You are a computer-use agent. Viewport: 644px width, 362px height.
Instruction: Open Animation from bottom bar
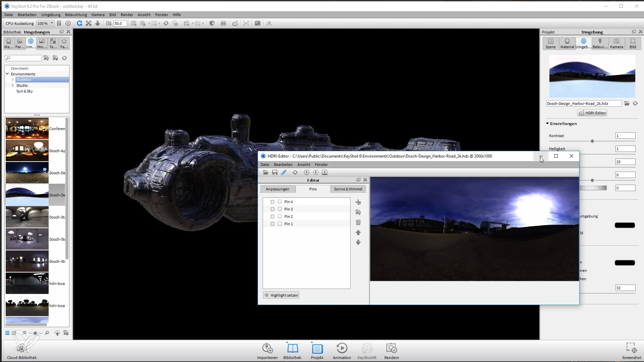coord(342,351)
